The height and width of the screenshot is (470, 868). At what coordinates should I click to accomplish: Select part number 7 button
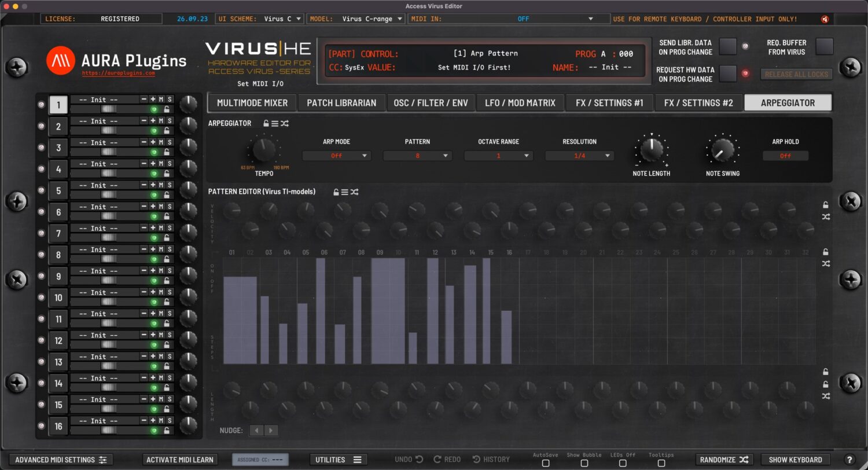pyautogui.click(x=58, y=234)
